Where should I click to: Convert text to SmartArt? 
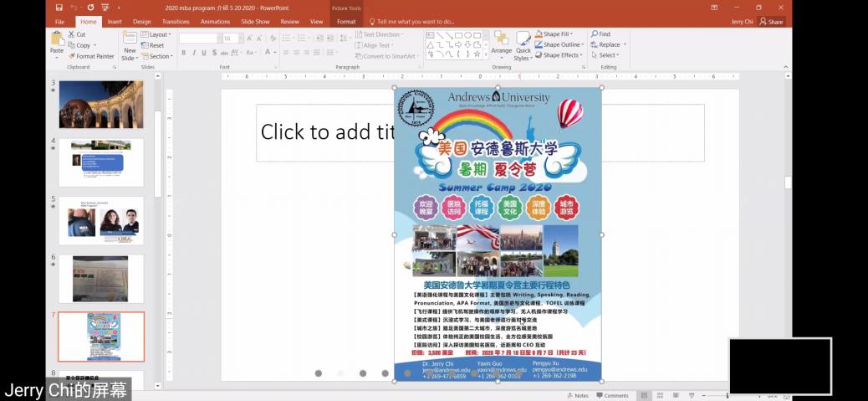[386, 56]
